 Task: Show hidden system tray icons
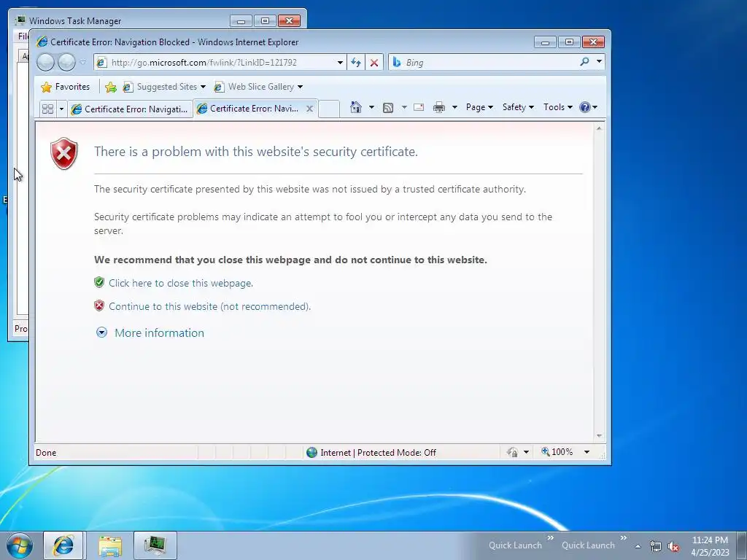click(638, 546)
